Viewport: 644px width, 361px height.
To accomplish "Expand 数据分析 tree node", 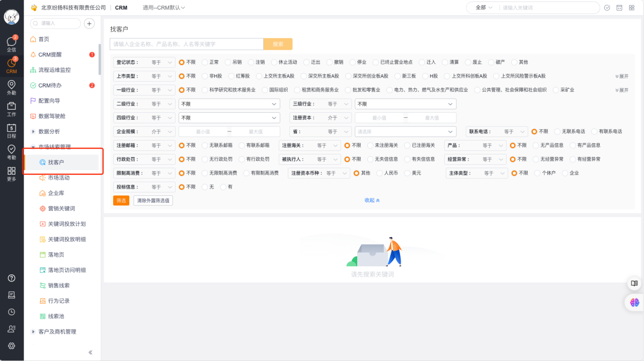I will pyautogui.click(x=33, y=131).
